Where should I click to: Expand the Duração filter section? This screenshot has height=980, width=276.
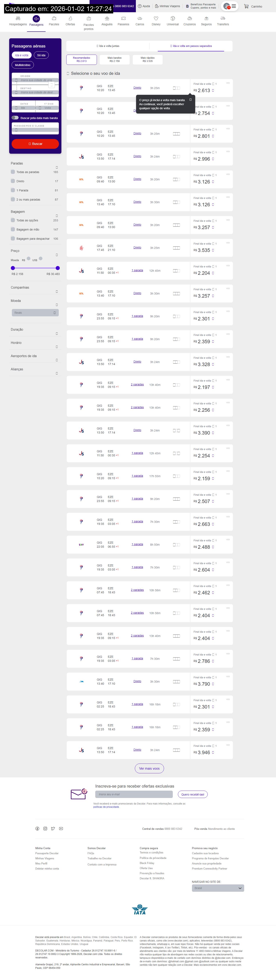pos(57,334)
